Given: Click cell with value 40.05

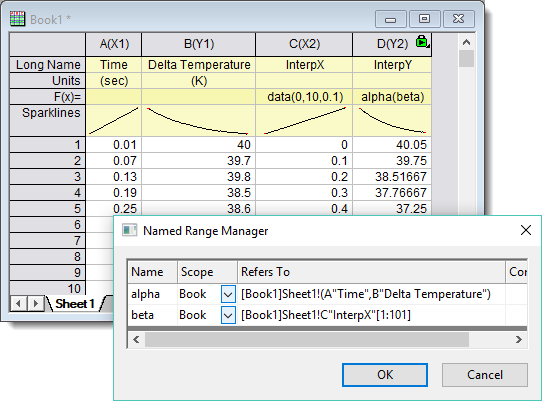Looking at the screenshot, I should 392,144.
